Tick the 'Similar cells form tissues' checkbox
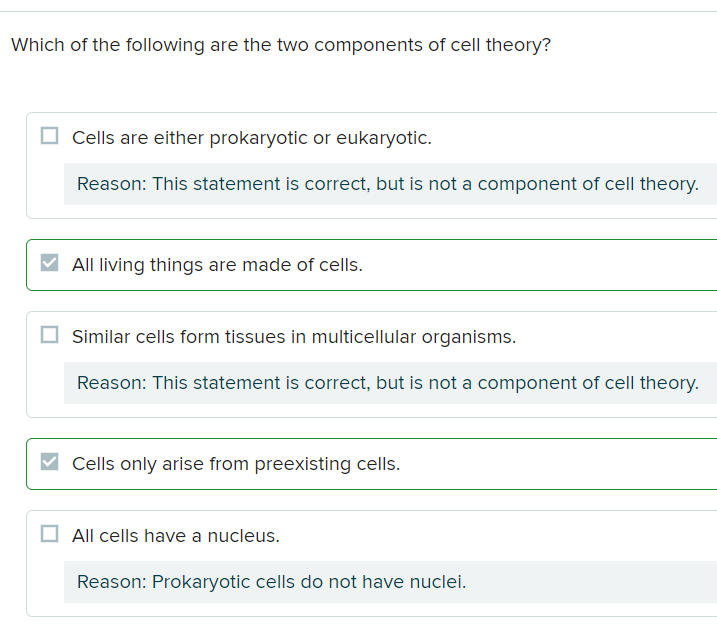 (49, 335)
